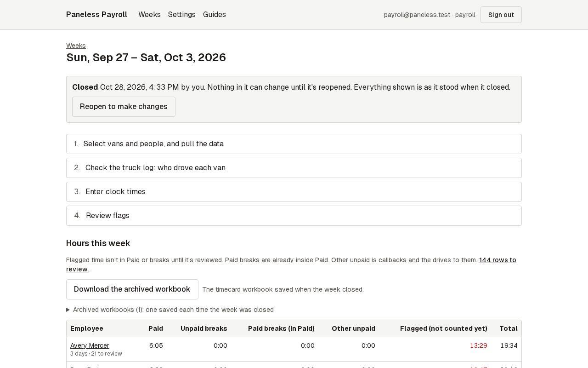Open Avery Mercer's employee link
This screenshot has height=368, width=588.
(90, 345)
